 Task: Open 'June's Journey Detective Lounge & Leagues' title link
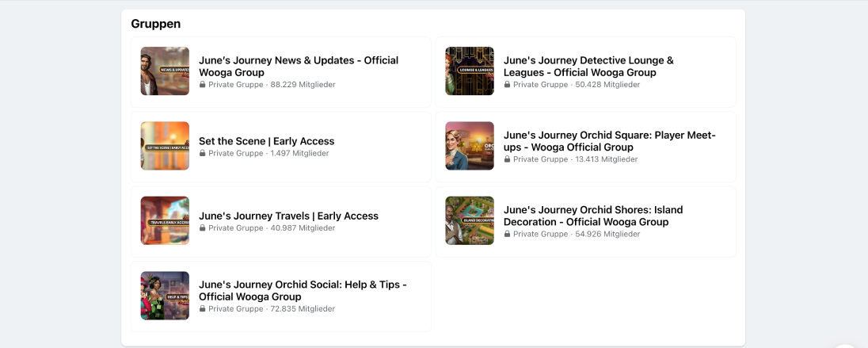click(x=588, y=67)
